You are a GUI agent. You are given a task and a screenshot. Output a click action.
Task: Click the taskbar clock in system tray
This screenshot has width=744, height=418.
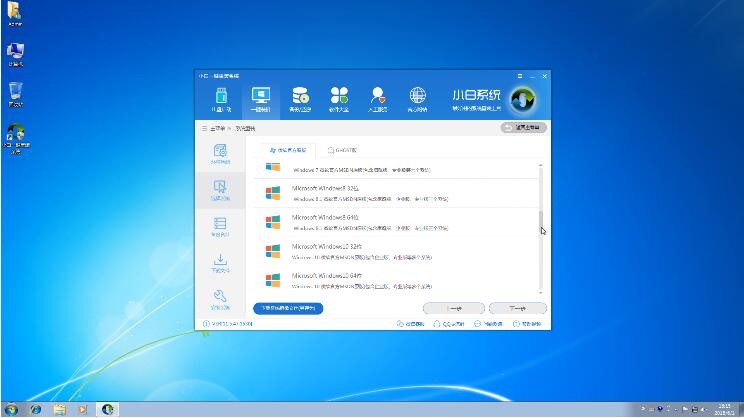(x=724, y=409)
